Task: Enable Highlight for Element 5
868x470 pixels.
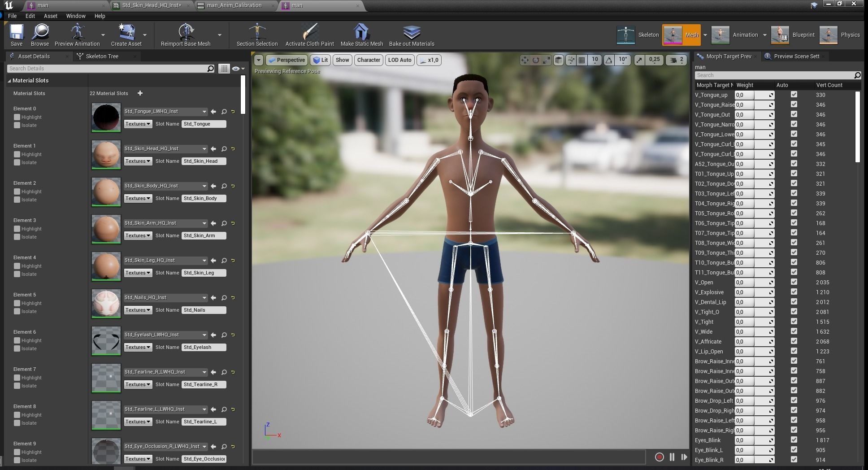Action: (x=17, y=303)
